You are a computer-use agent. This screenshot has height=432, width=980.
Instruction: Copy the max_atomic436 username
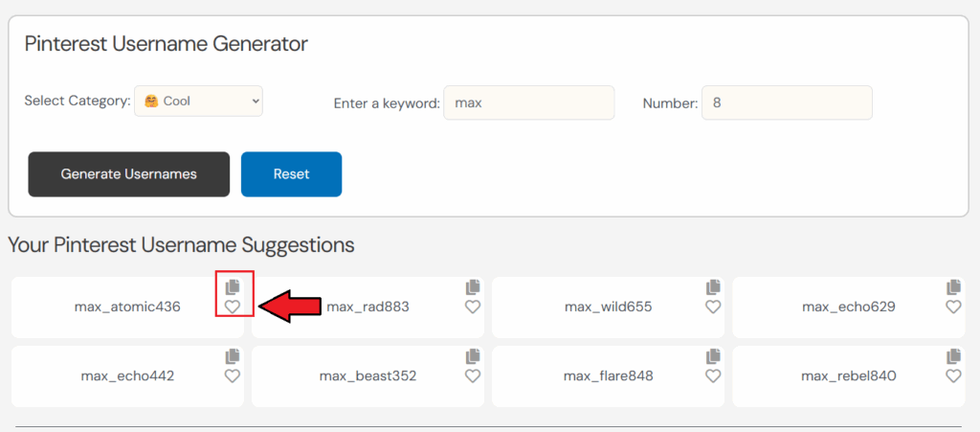click(233, 287)
